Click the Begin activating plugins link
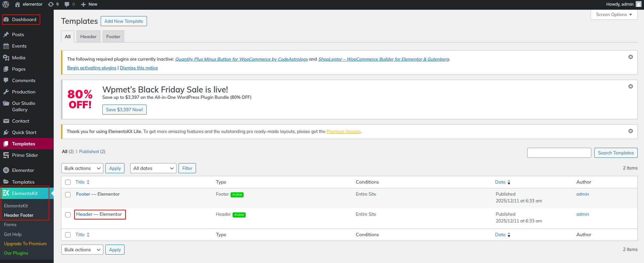Image resolution: width=644 pixels, height=263 pixels. (92, 68)
